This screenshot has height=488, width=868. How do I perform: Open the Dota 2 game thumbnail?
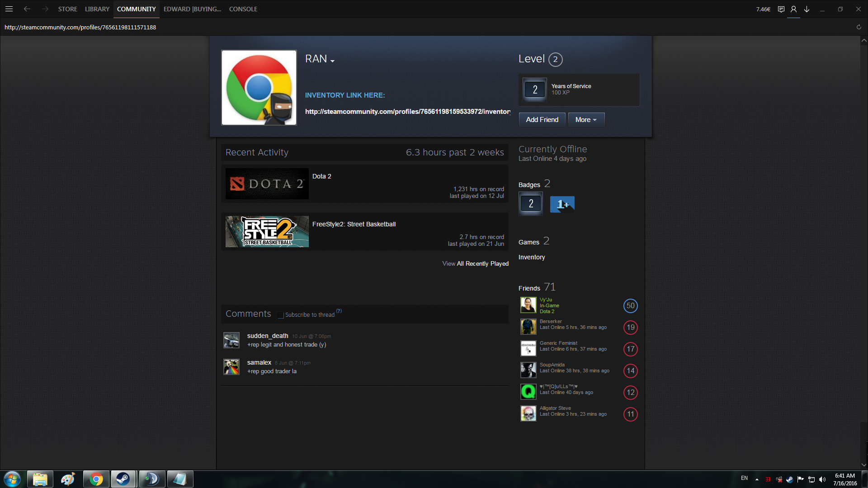tap(267, 184)
